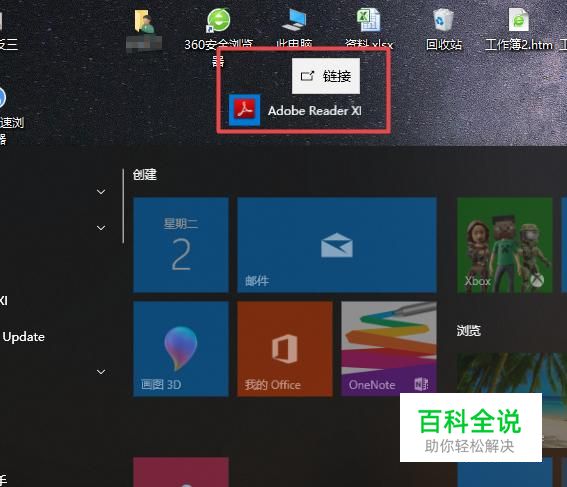Open the maroon tile at bottom
The width and height of the screenshot is (567, 487).
[181, 472]
